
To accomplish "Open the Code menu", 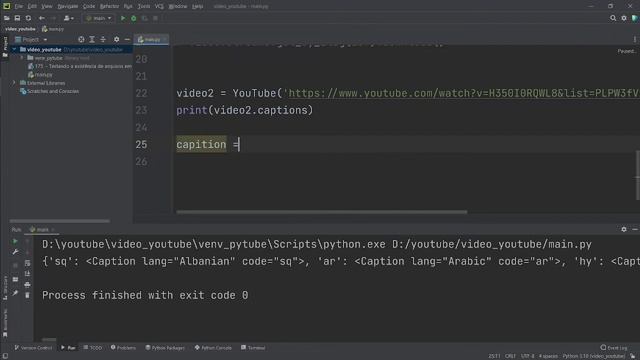I will pos(89,6).
